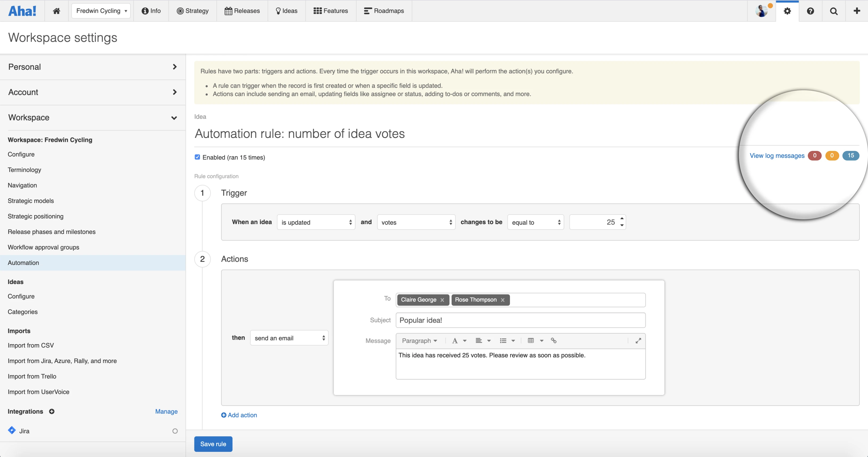Toggle the Jira integration status circle
Viewport: 868px width, 457px height.
point(175,431)
